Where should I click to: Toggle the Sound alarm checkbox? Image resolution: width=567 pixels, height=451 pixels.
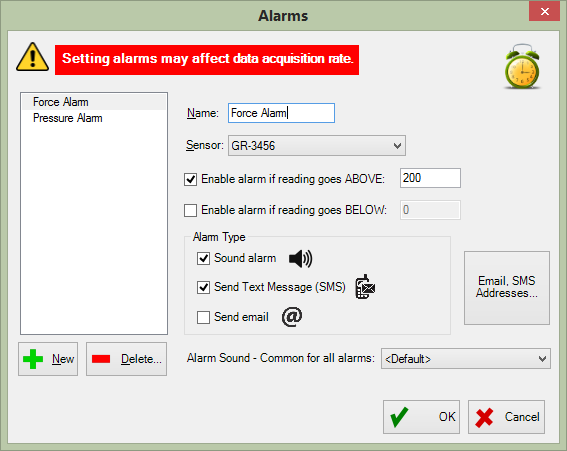tap(203, 258)
